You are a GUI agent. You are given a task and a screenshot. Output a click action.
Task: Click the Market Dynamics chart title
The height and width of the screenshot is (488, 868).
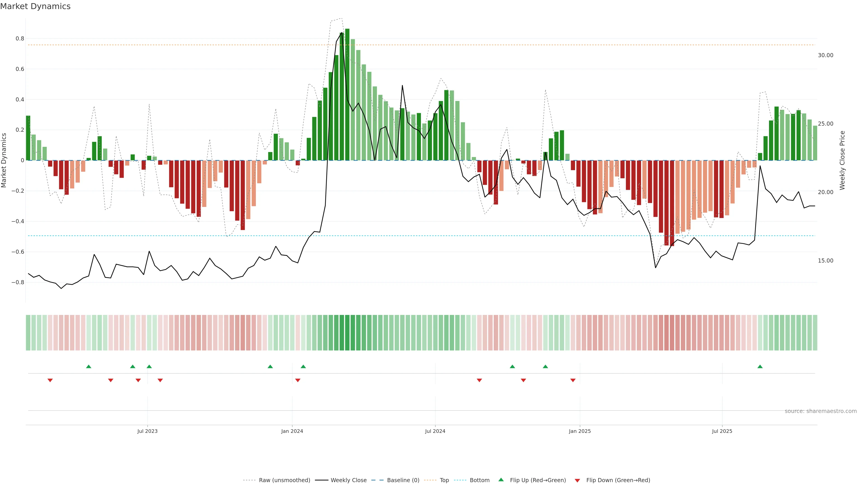[x=35, y=6]
